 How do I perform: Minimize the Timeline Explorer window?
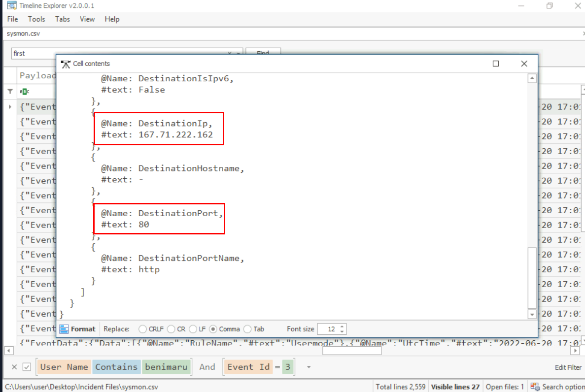(521, 5)
